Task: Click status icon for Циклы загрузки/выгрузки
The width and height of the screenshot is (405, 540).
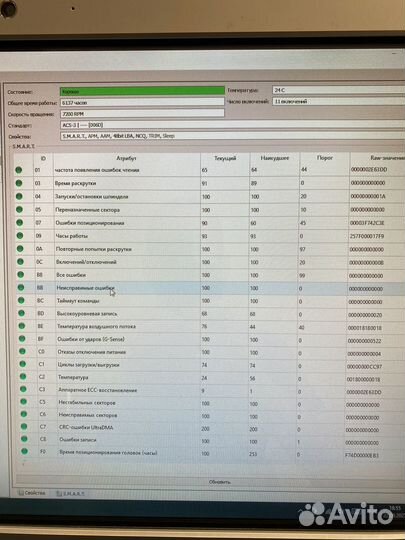Action: [x=23, y=364]
